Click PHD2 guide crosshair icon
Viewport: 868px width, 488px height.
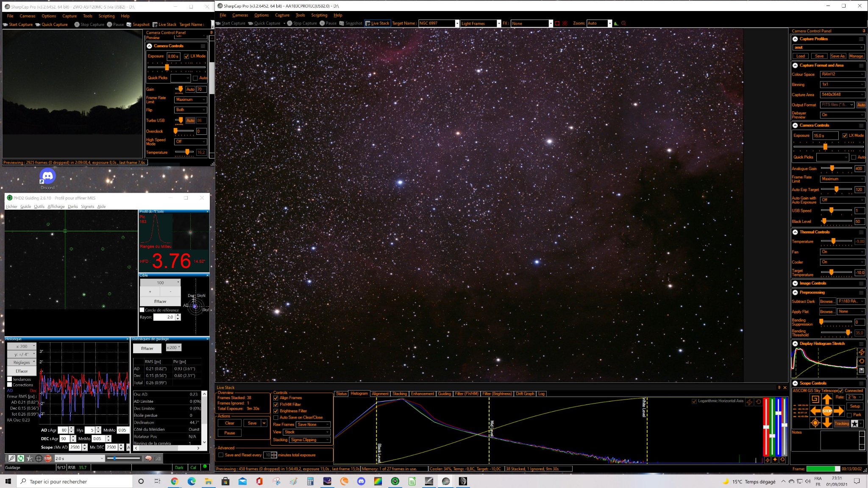(39, 458)
